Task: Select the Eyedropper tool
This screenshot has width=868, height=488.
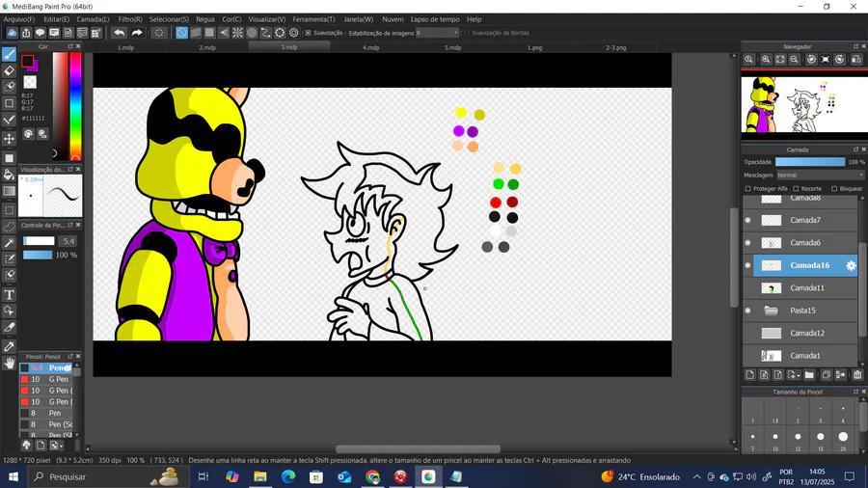Action: pyautogui.click(x=9, y=347)
